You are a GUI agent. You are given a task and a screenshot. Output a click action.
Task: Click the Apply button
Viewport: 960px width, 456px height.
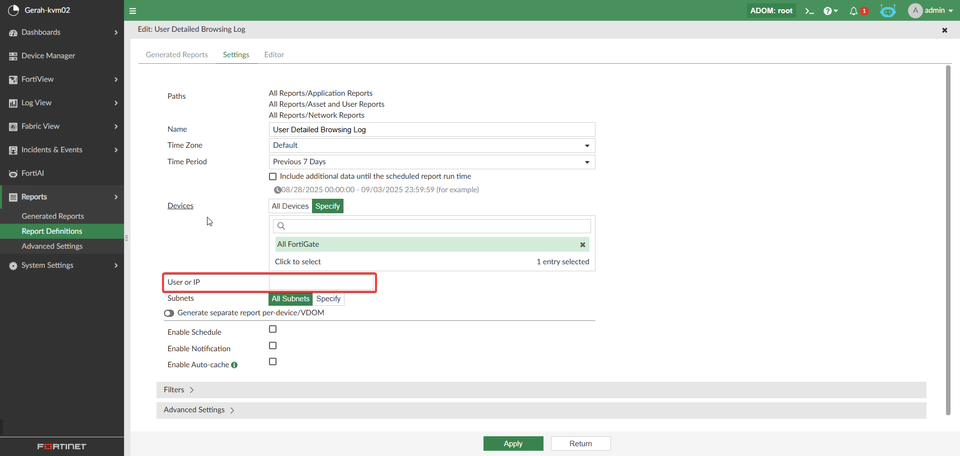(513, 444)
